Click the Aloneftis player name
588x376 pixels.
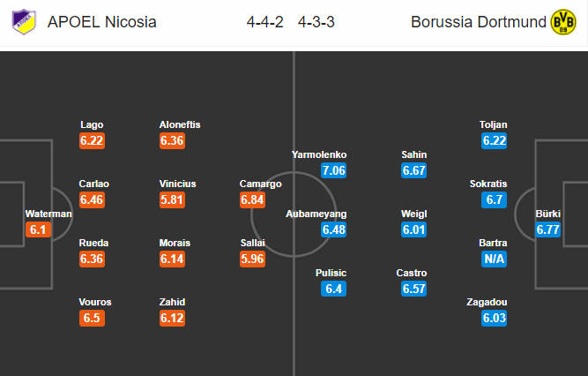[x=180, y=124]
